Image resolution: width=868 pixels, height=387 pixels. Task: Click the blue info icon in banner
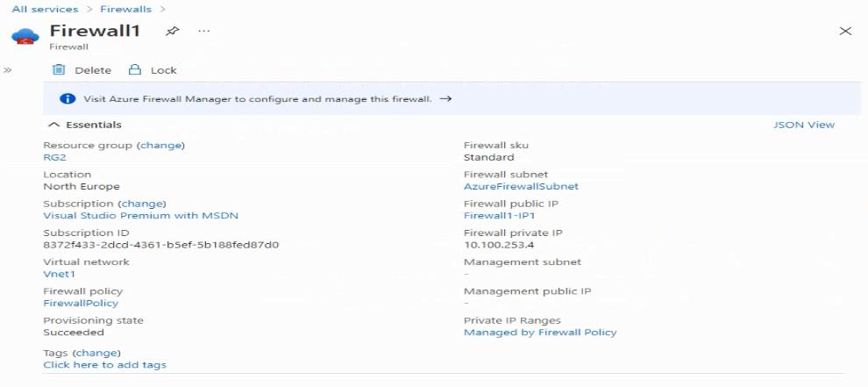tap(67, 98)
